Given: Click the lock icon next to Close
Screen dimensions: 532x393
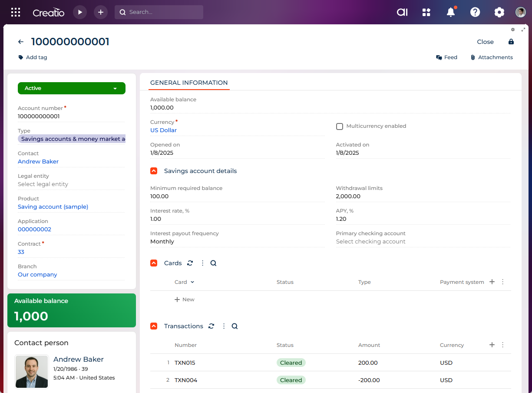Looking at the screenshot, I should (511, 42).
